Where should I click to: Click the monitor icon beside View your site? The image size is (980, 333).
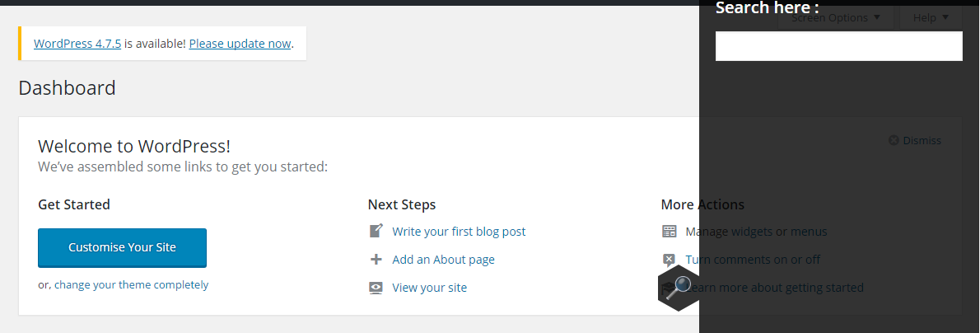[x=376, y=288]
